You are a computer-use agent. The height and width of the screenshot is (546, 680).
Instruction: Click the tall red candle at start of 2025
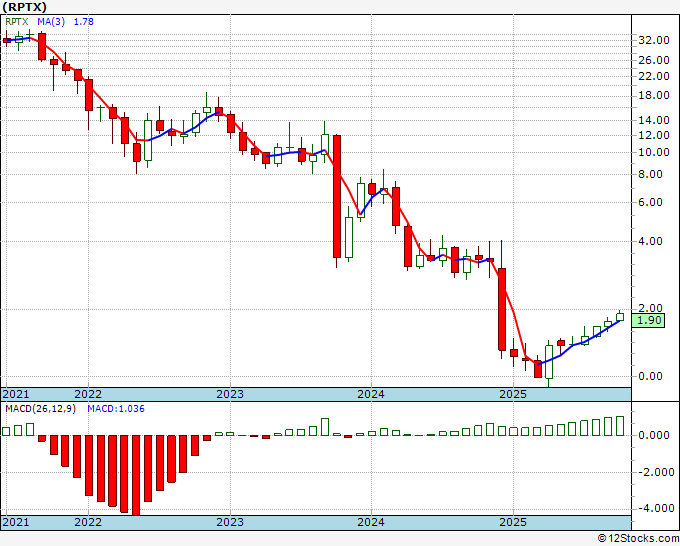pyautogui.click(x=502, y=309)
